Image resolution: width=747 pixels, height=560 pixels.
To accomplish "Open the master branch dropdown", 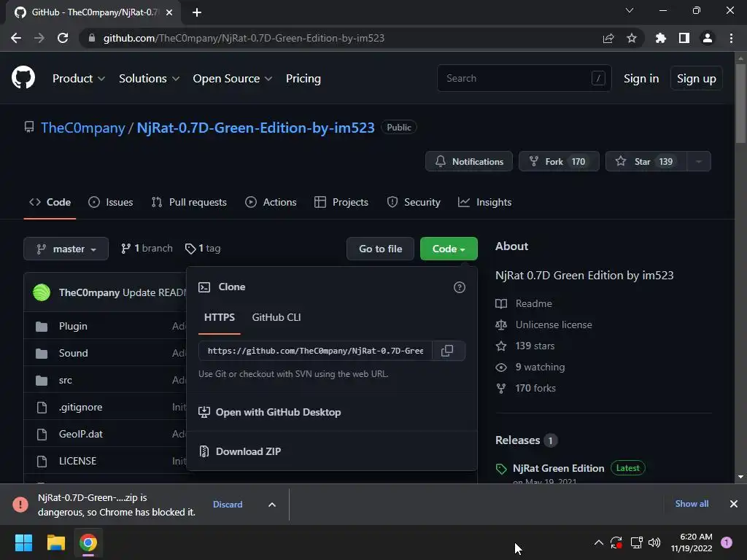I will pos(66,249).
